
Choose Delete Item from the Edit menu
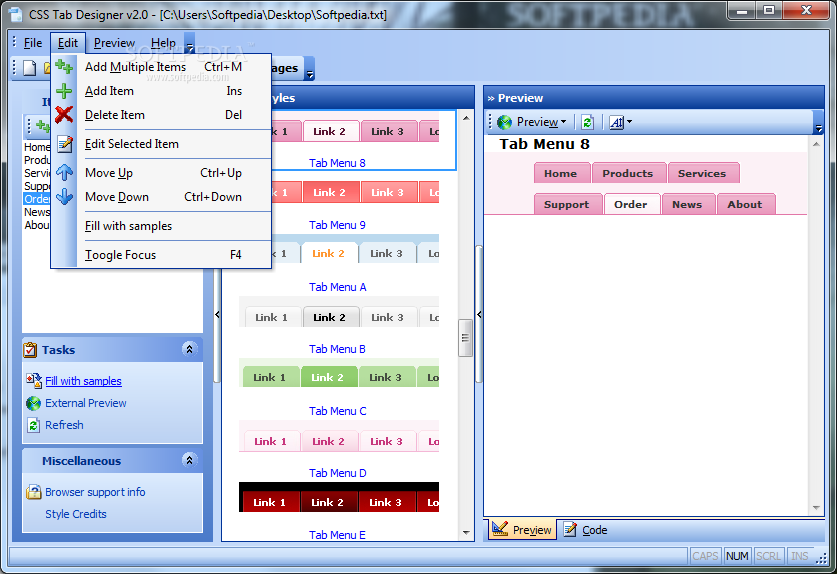click(161, 115)
